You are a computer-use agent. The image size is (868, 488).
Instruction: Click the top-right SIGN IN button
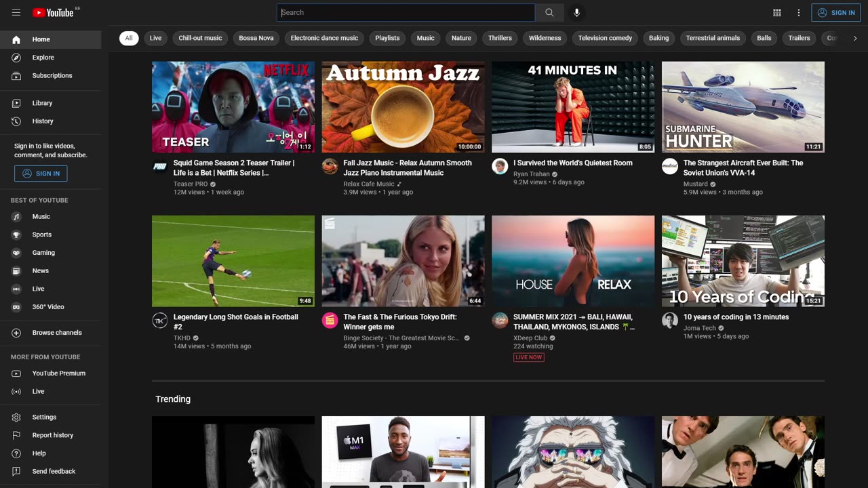click(x=836, y=12)
